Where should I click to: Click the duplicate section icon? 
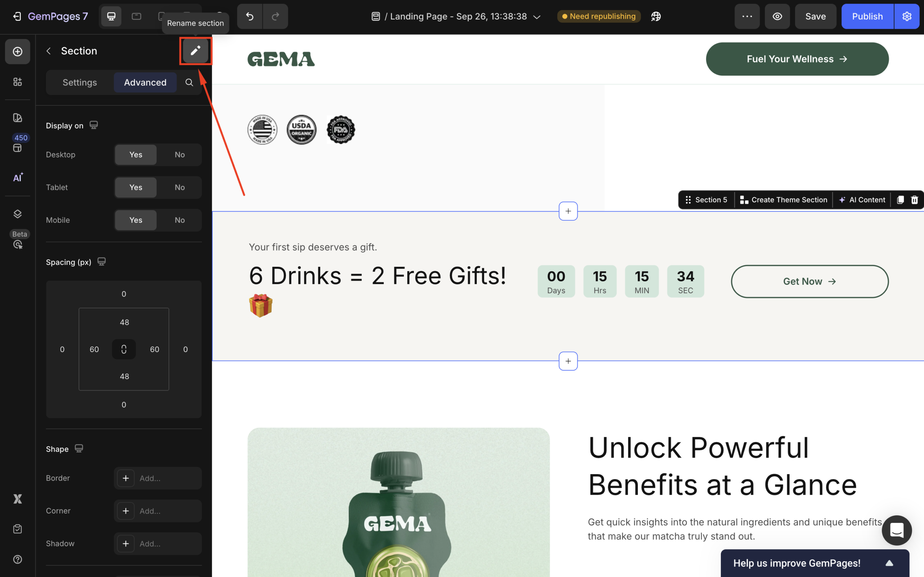coord(900,200)
